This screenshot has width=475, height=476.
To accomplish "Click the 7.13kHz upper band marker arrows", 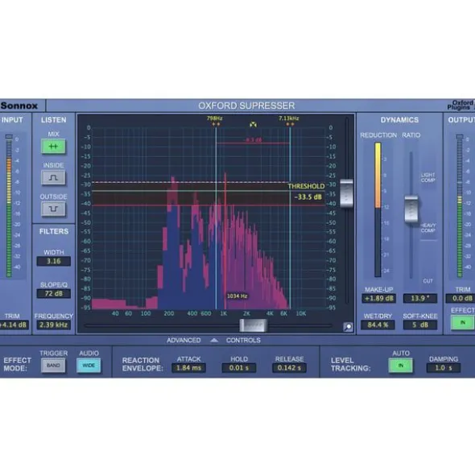I will pyautogui.click(x=290, y=124).
